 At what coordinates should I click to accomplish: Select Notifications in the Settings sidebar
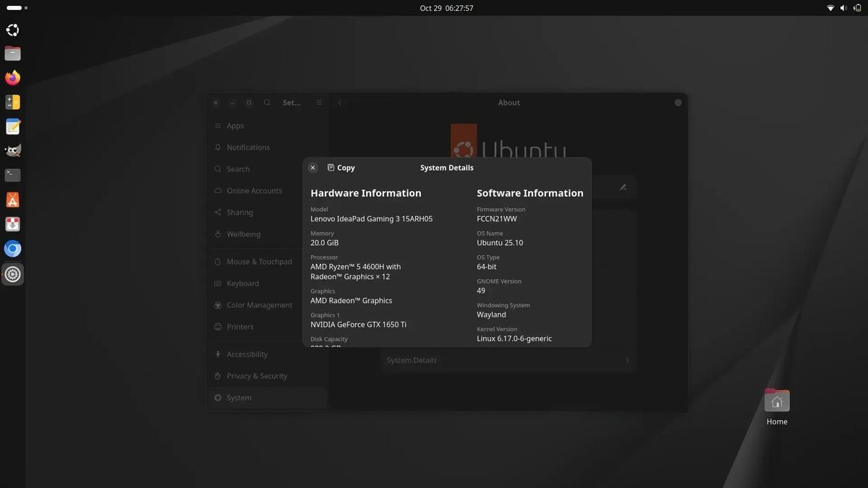[x=247, y=147]
